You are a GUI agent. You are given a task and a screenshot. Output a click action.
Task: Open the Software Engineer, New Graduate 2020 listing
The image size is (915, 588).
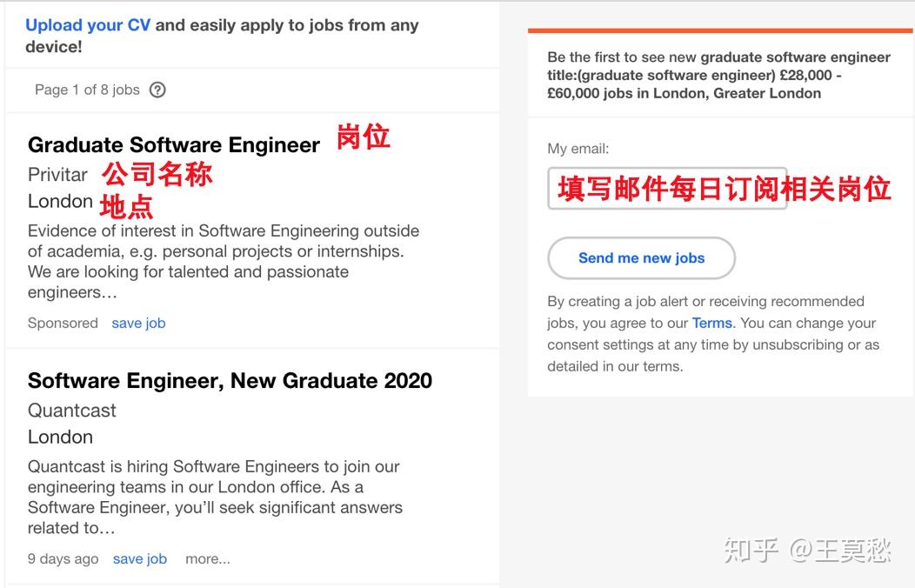(230, 381)
